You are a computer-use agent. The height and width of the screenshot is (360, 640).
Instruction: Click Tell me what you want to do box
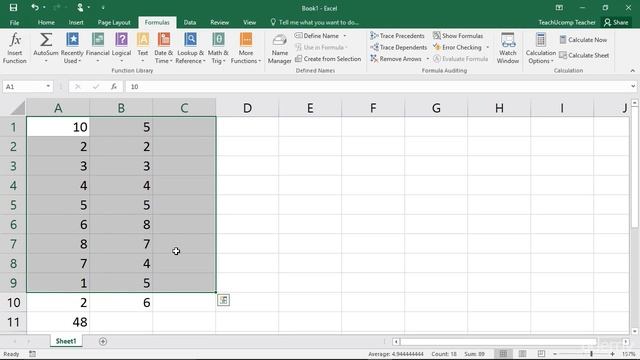click(315, 22)
